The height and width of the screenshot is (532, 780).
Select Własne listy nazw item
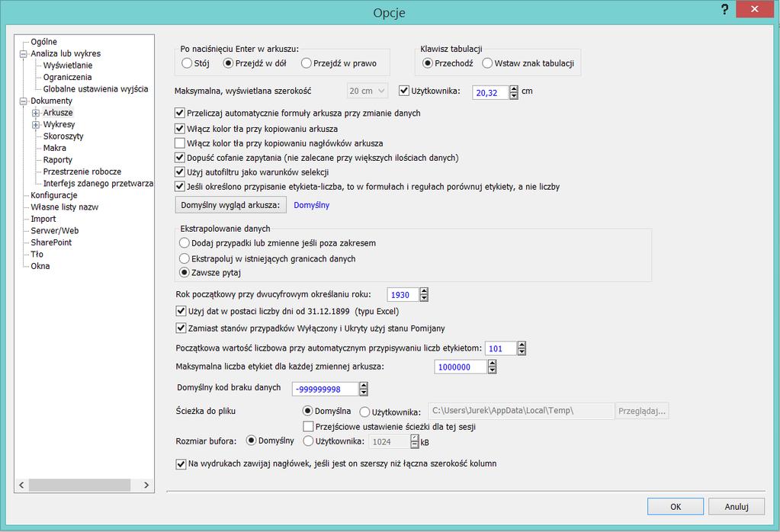(65, 207)
